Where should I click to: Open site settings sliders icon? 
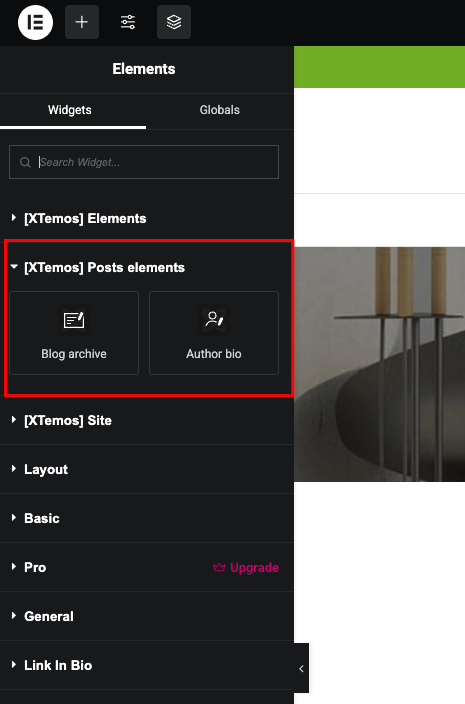coord(128,22)
